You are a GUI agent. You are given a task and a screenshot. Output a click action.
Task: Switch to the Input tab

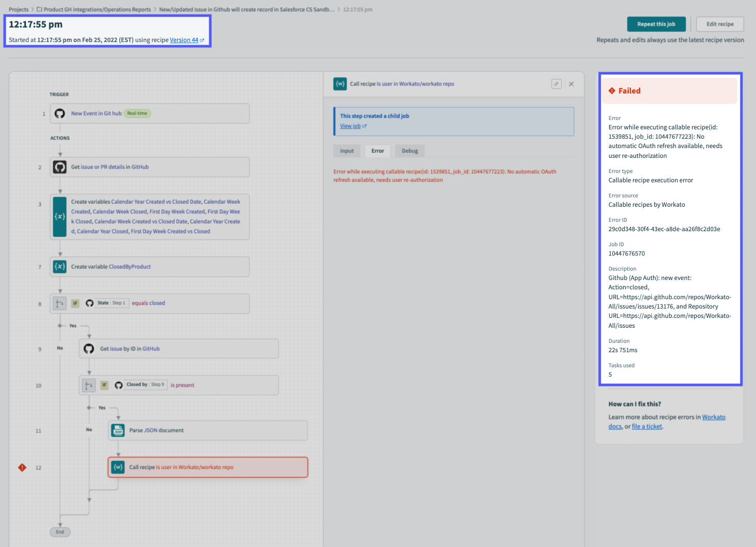(x=346, y=151)
